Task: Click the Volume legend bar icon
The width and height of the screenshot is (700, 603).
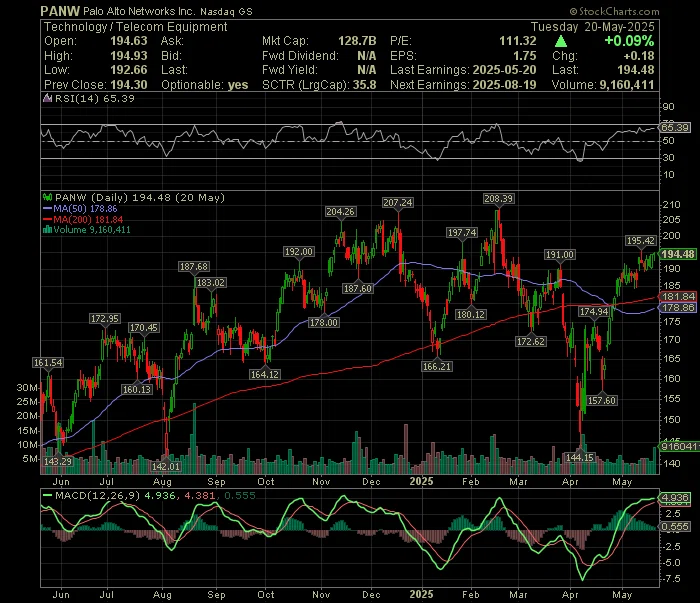Action: pos(47,230)
